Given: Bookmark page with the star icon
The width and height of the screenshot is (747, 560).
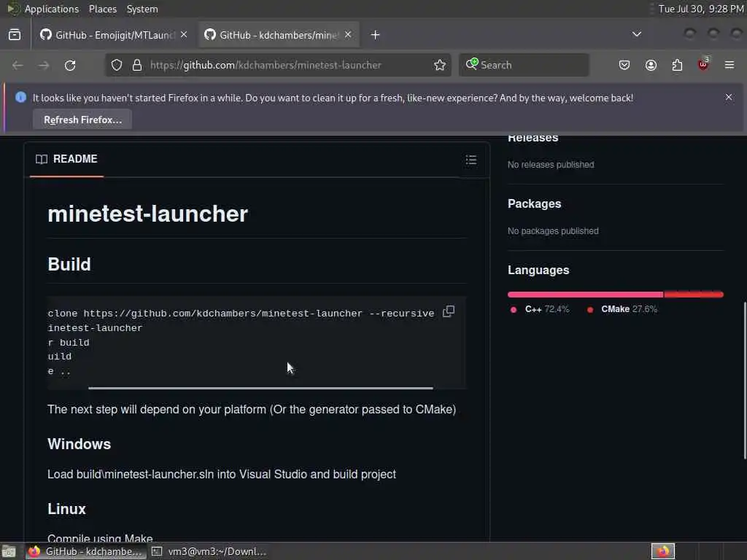Looking at the screenshot, I should tap(440, 65).
